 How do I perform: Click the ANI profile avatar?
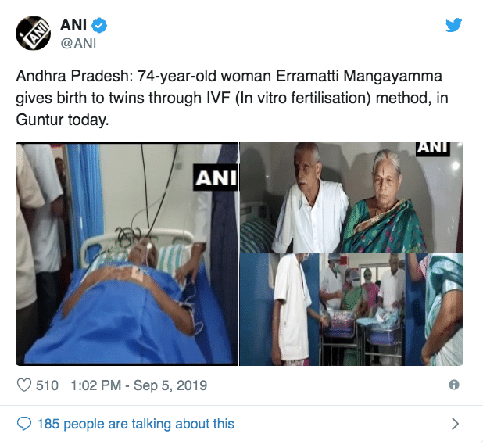[34, 34]
